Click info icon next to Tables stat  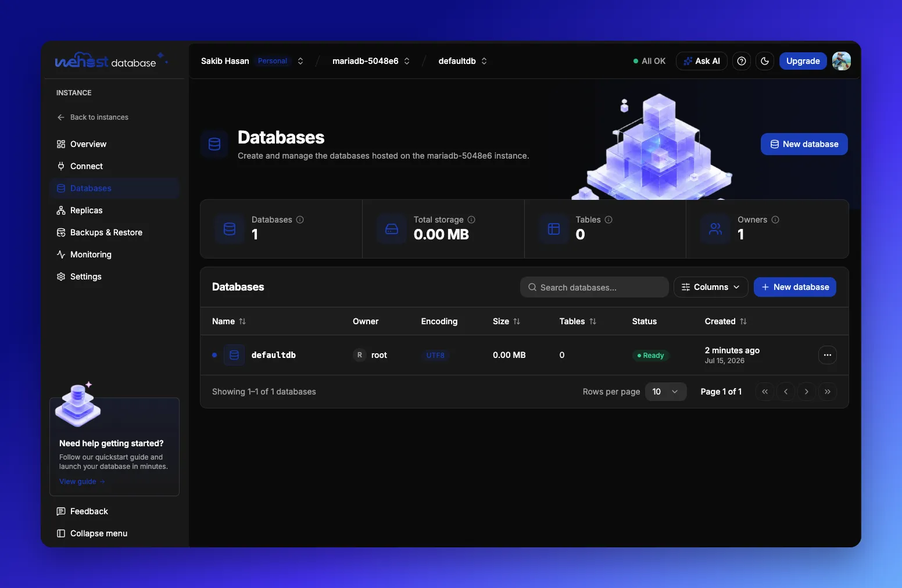tap(609, 220)
